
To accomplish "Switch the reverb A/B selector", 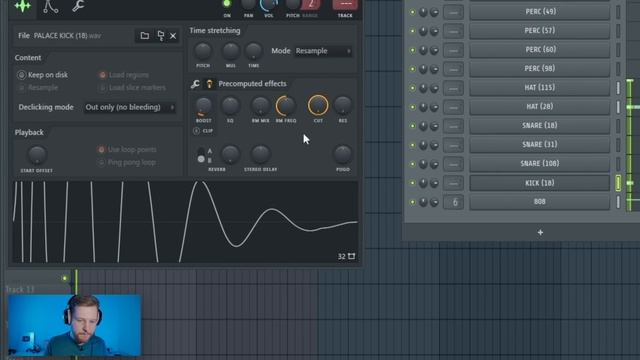I will (x=201, y=156).
